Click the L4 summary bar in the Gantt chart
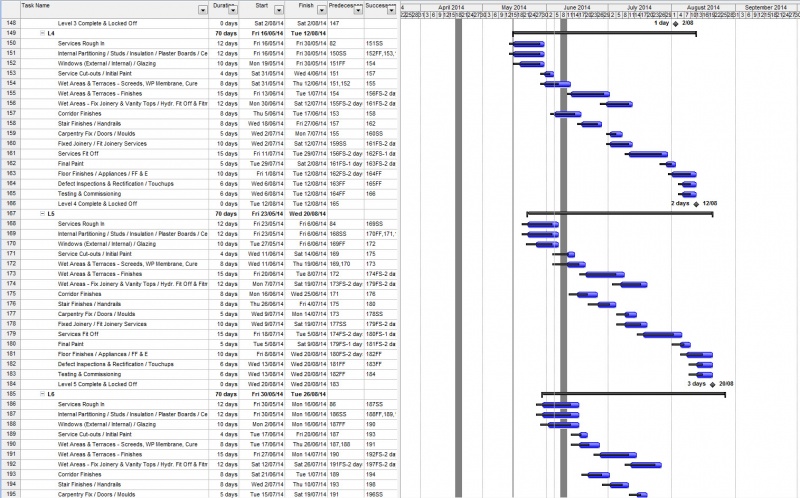The image size is (800, 498). click(605, 33)
